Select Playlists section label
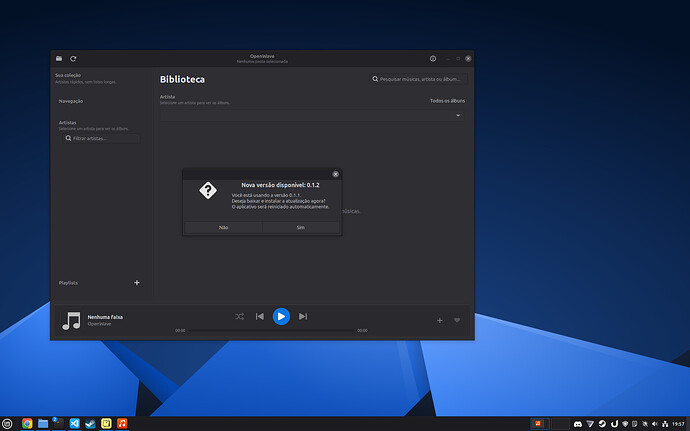The height and width of the screenshot is (431, 690). 68,283
